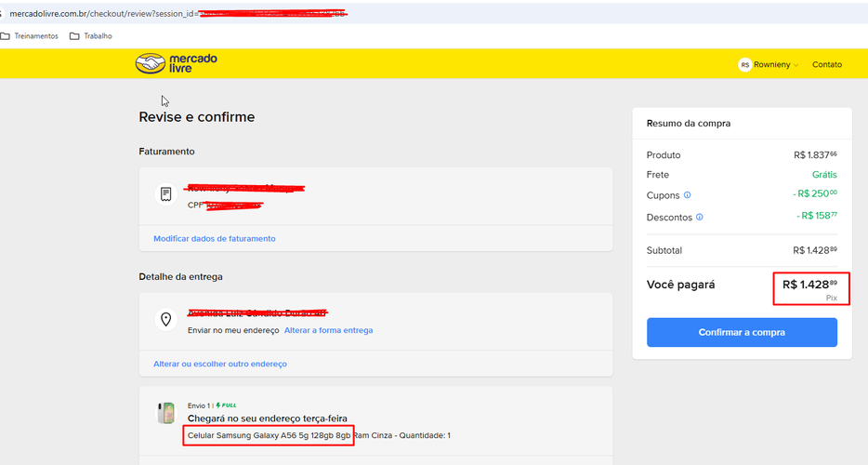This screenshot has height=465, width=868.
Task: Click the delivery location pin icon
Action: click(x=165, y=319)
